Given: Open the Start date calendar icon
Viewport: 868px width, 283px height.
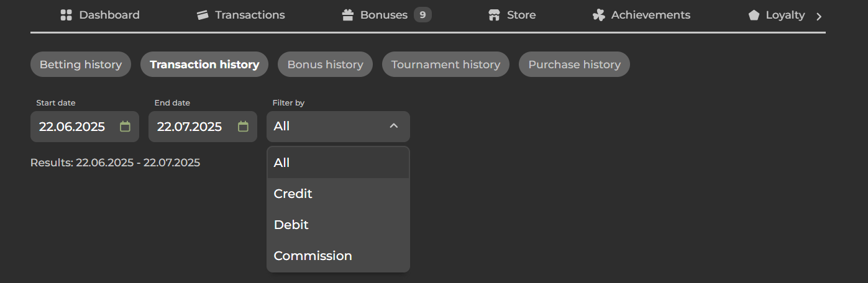Looking at the screenshot, I should [126, 127].
